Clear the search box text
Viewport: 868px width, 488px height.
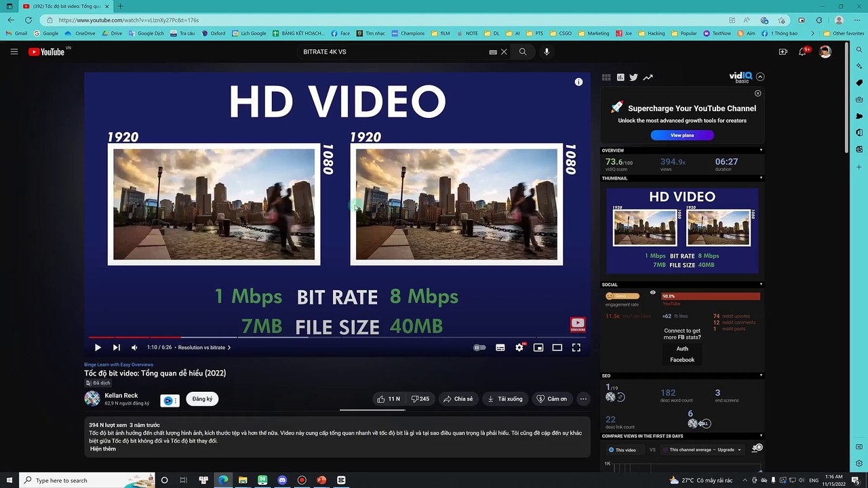pos(504,52)
